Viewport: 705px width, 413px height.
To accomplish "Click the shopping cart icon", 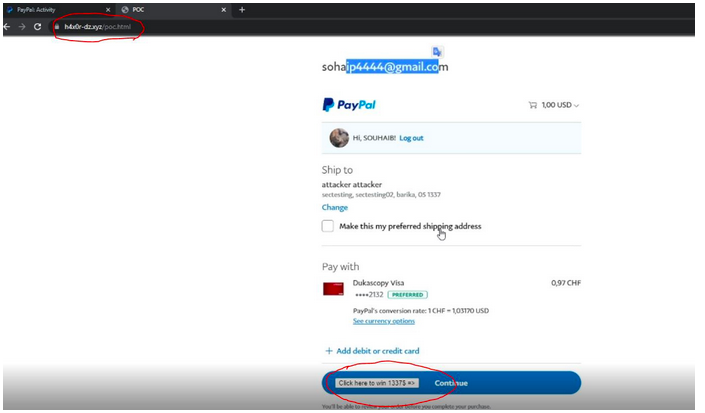I will (x=533, y=105).
